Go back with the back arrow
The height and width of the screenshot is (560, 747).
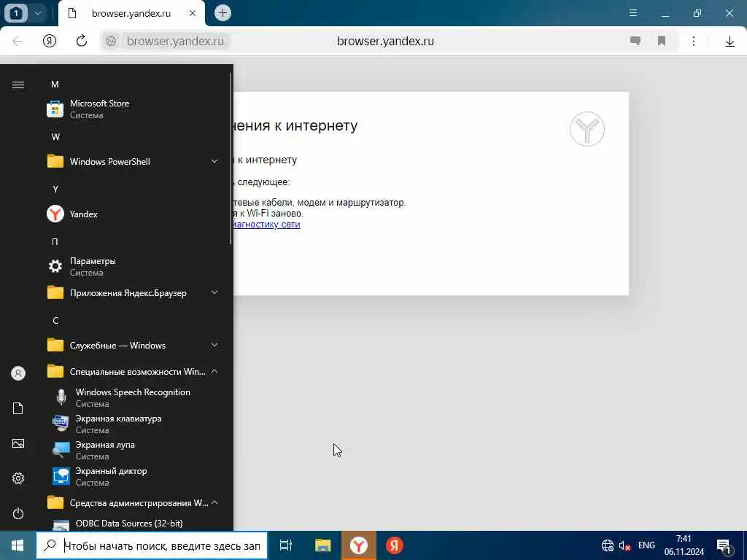[x=18, y=41]
